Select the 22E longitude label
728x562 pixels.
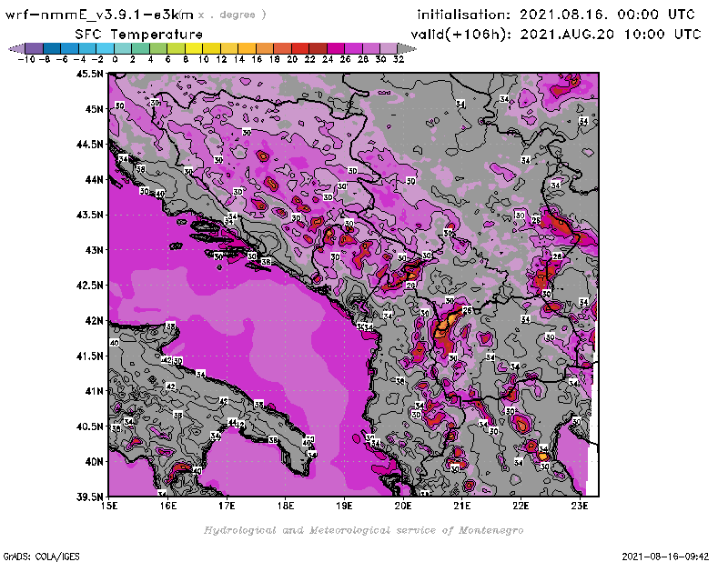tap(521, 506)
